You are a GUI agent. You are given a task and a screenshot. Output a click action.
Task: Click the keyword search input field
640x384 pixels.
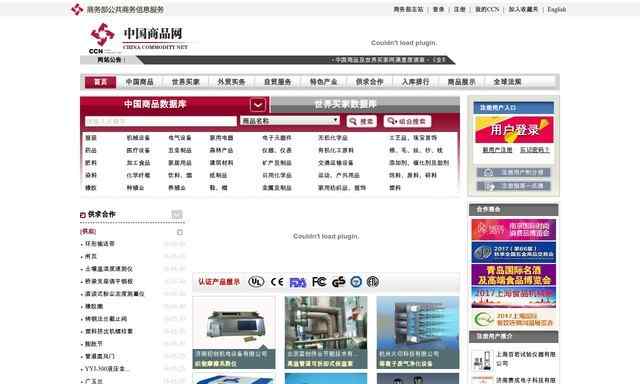pos(161,121)
